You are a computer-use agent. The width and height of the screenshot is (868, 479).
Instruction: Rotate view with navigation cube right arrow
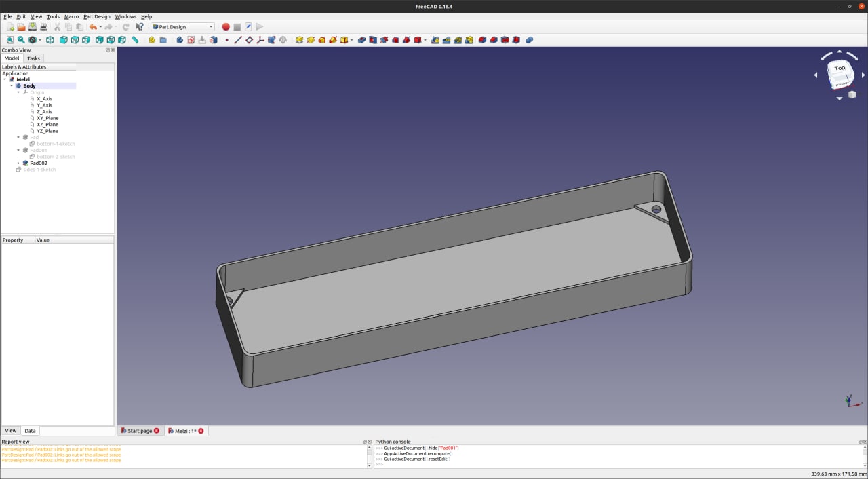pyautogui.click(x=863, y=75)
